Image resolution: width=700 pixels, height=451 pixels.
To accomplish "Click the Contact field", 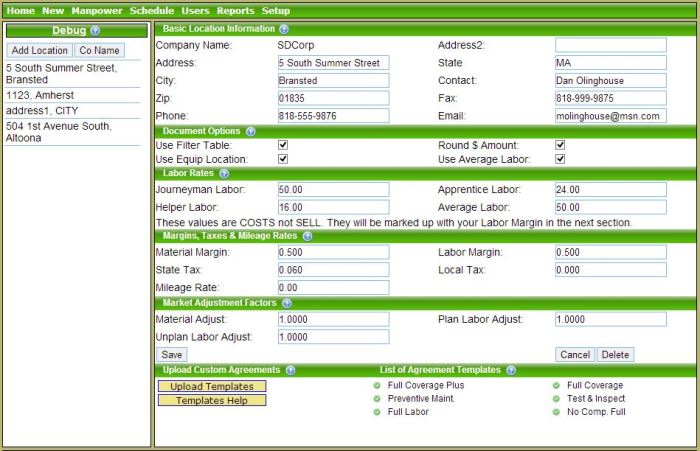I will pyautogui.click(x=611, y=81).
